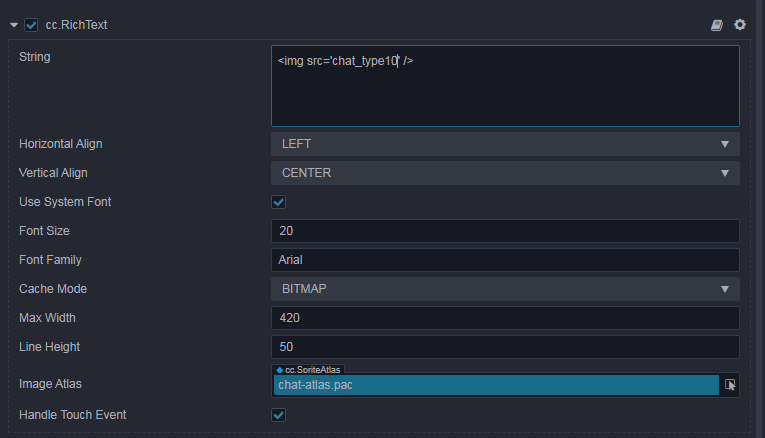This screenshot has width=765, height=438.
Task: Select the chat-atlas.pac asset reference
Action: point(495,385)
